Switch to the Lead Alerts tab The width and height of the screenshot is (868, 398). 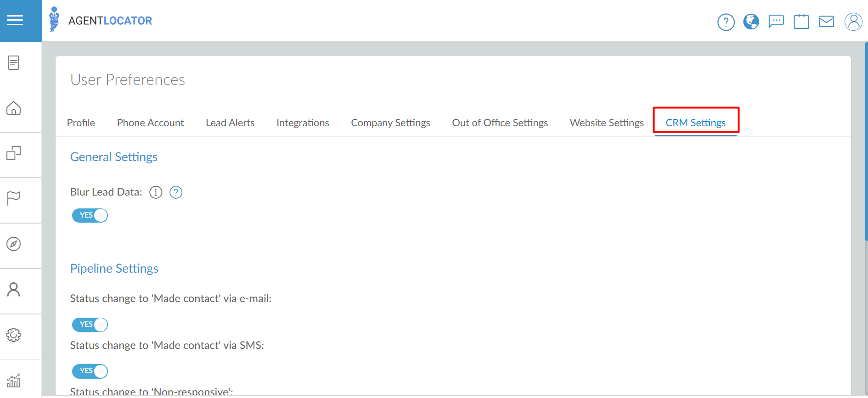230,123
